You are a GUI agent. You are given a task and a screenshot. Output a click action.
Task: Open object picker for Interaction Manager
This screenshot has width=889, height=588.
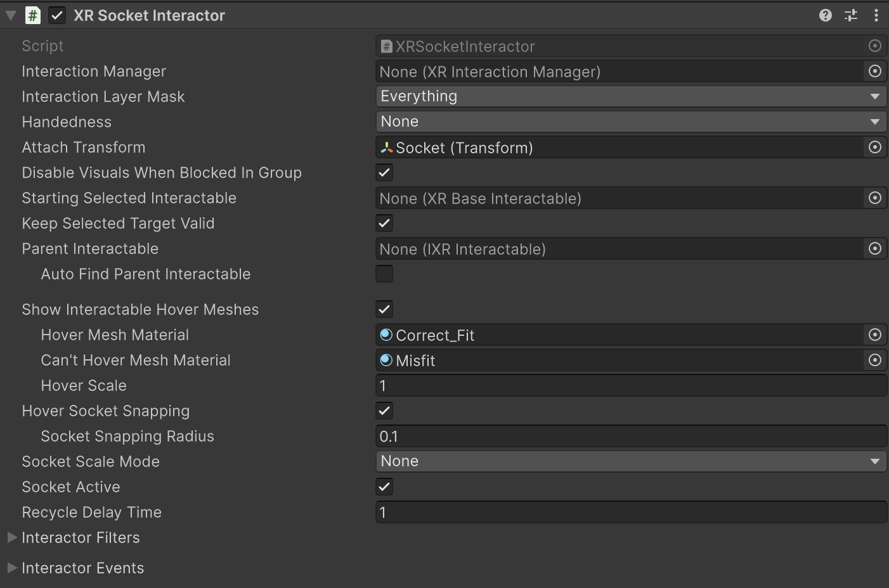tap(875, 71)
